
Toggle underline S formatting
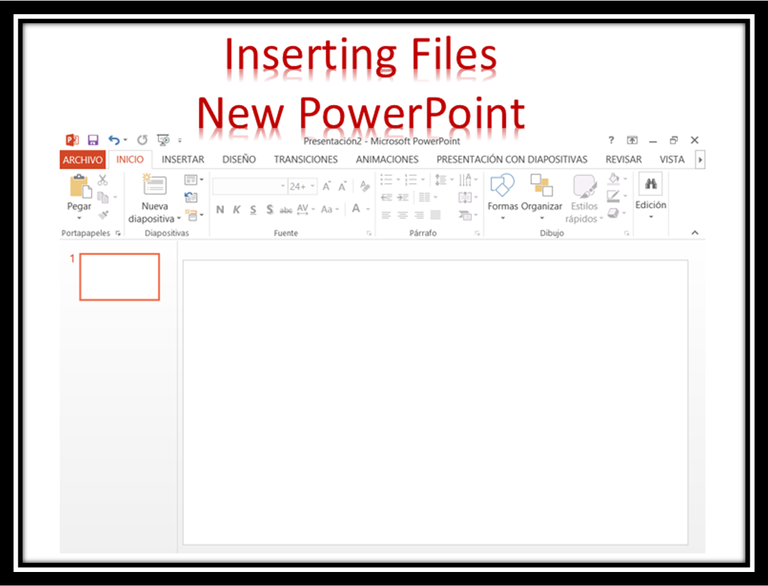(253, 210)
